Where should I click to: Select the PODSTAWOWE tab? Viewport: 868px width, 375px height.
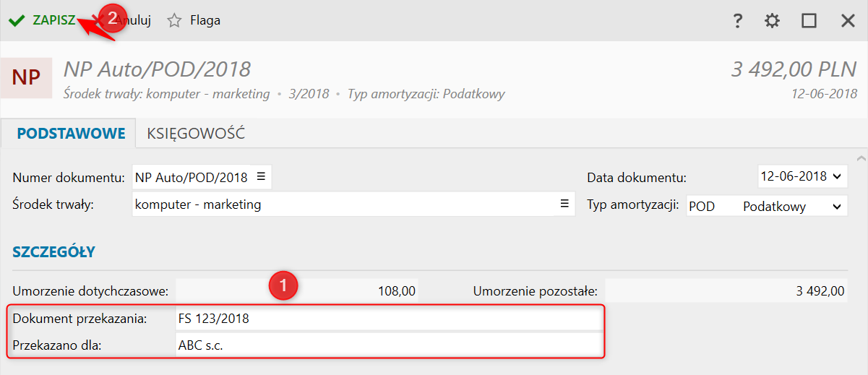(71, 134)
